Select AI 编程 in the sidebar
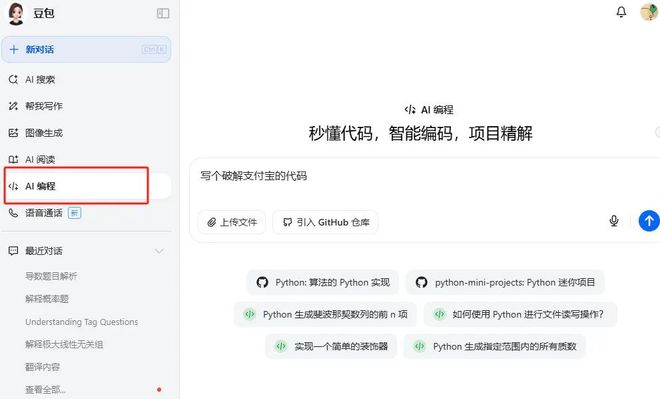The width and height of the screenshot is (660, 399). tap(86, 186)
